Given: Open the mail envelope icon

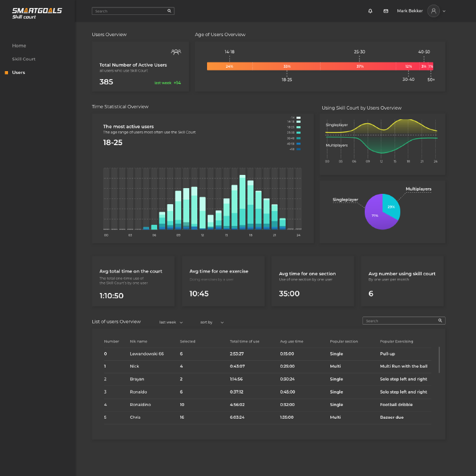Looking at the screenshot, I should [x=386, y=11].
